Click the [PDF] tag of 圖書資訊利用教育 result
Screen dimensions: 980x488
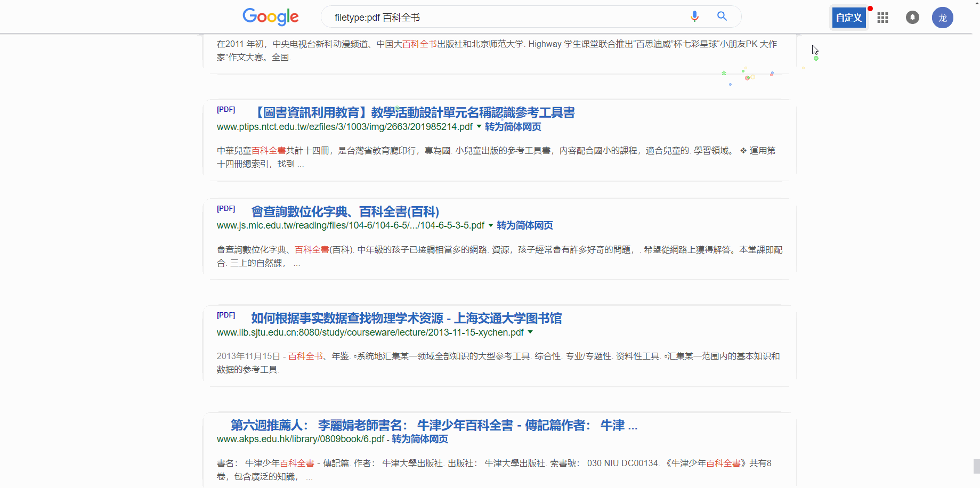pyautogui.click(x=226, y=110)
